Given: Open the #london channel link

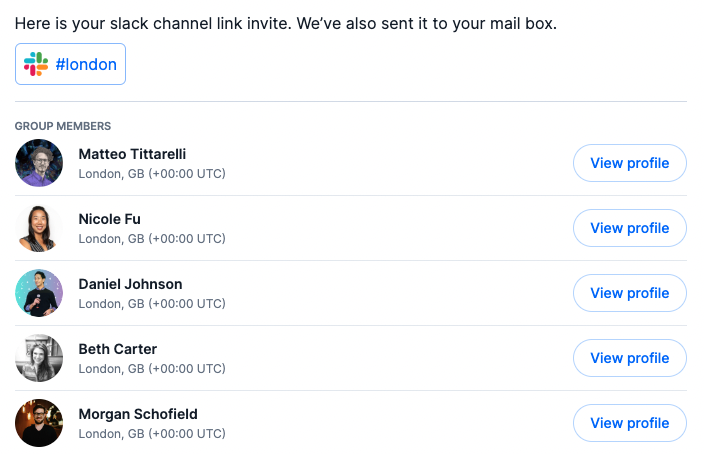Looking at the screenshot, I should click(x=70, y=64).
